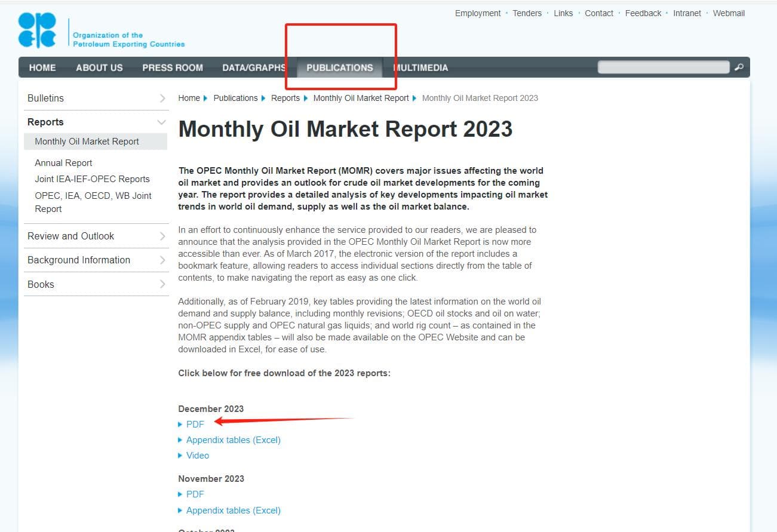The image size is (777, 532).
Task: Click the Publications breadcrumb
Action: tap(235, 98)
